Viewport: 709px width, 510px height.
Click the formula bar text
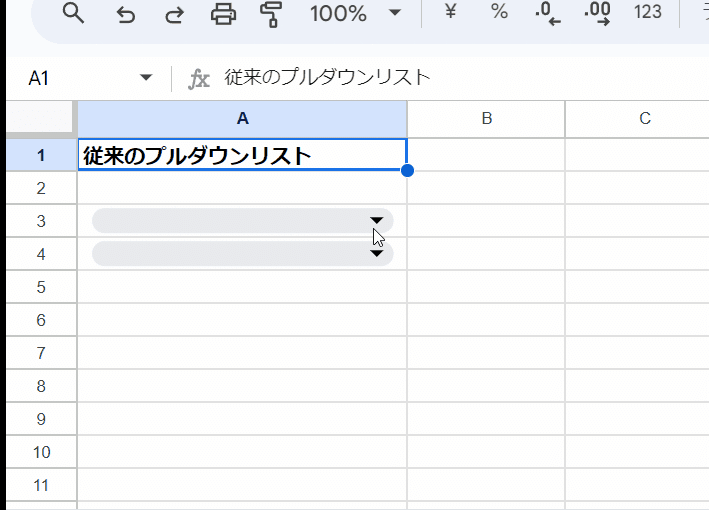point(327,78)
